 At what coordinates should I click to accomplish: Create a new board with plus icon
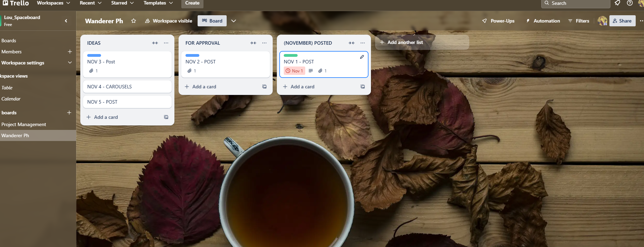pos(69,113)
